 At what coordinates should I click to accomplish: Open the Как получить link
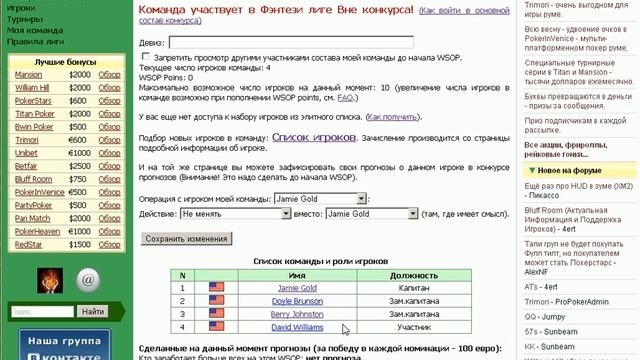tap(392, 117)
